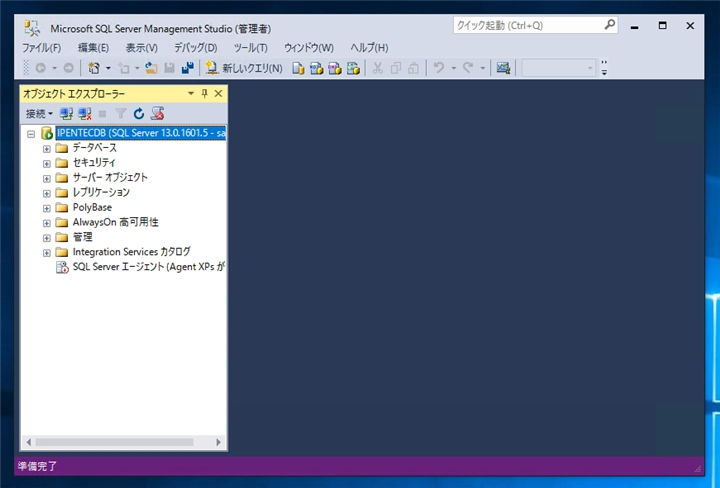
Task: Click the Add Item toolbar icon
Action: pyautogui.click(x=124, y=68)
